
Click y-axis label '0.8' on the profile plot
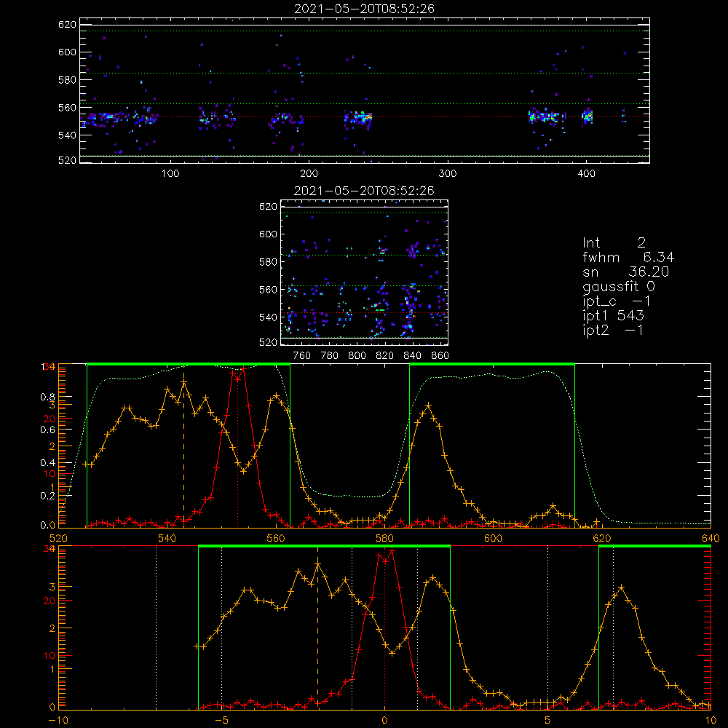[x=49, y=397]
